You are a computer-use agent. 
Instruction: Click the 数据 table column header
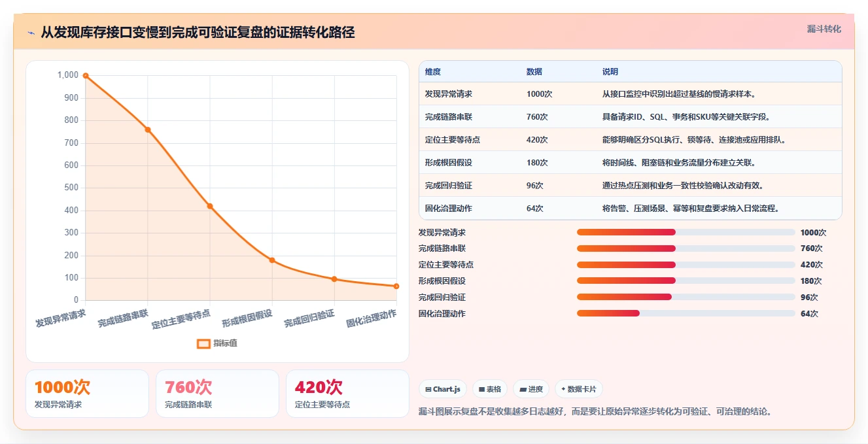pyautogui.click(x=534, y=72)
